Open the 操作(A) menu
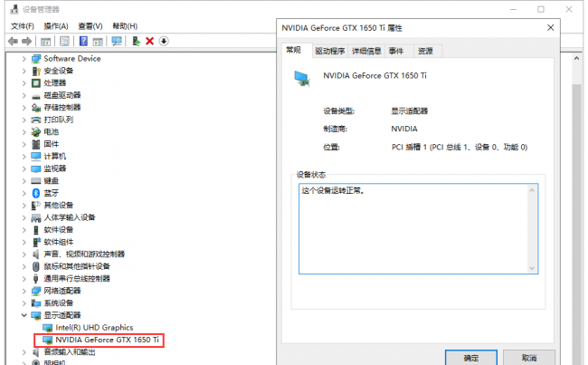Viewport: 588px width, 365px height. [56, 26]
